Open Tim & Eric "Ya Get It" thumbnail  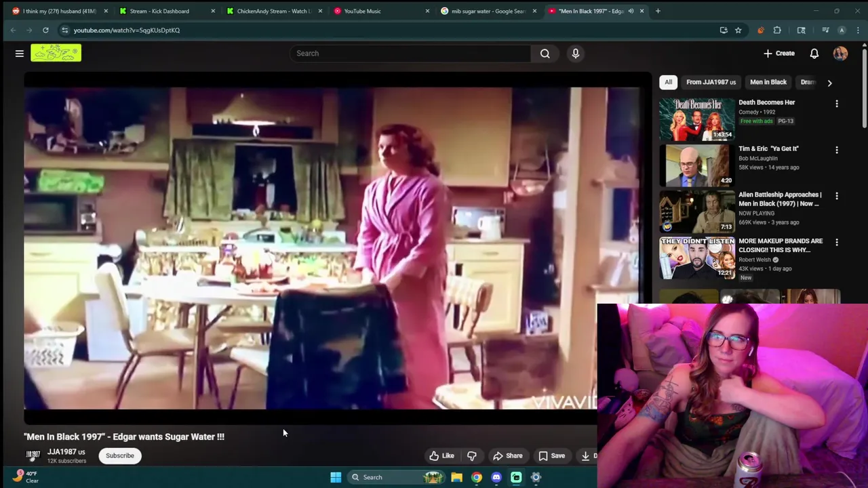coord(697,165)
